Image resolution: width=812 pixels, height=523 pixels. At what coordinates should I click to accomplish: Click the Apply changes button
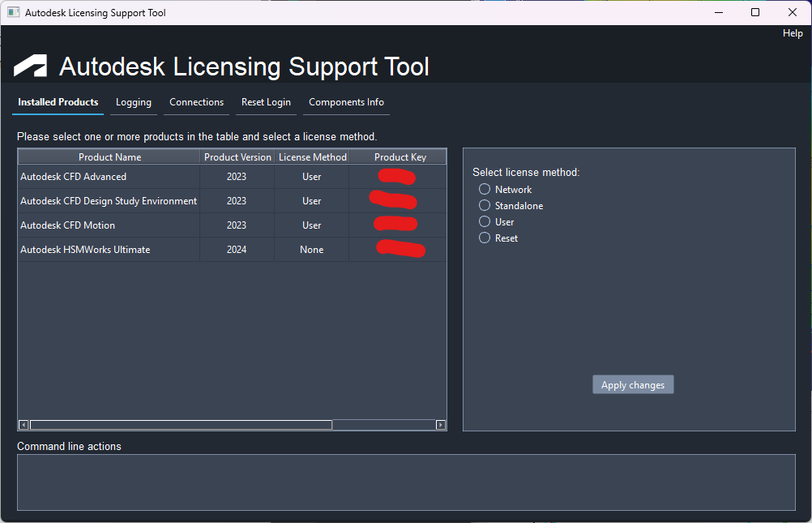click(x=633, y=384)
